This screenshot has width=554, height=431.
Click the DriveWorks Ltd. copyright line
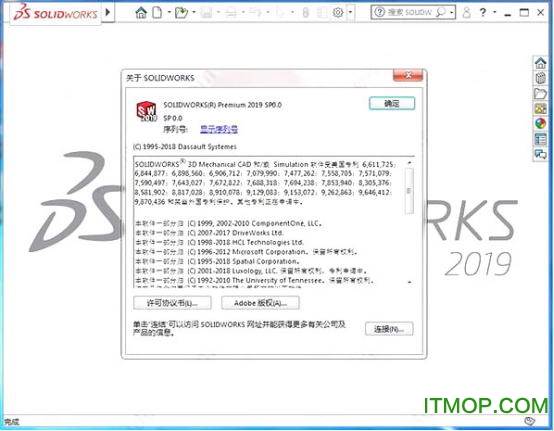[x=210, y=233]
